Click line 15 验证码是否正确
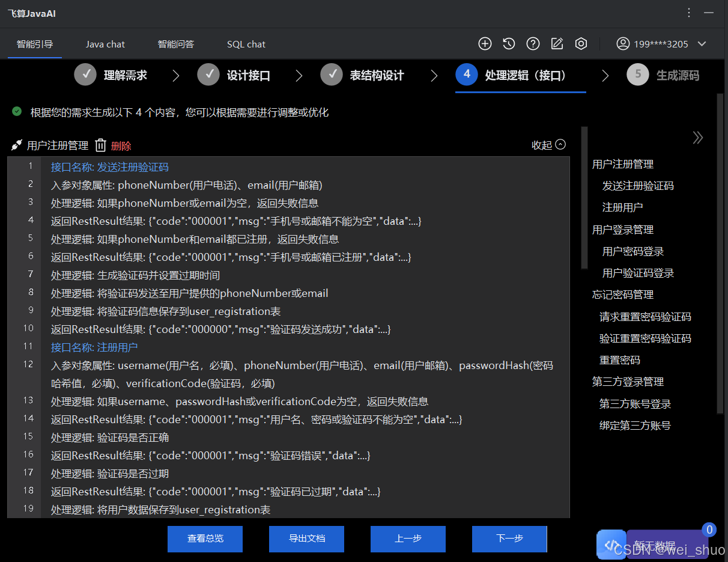Image resolution: width=728 pixels, height=562 pixels. (x=110, y=438)
